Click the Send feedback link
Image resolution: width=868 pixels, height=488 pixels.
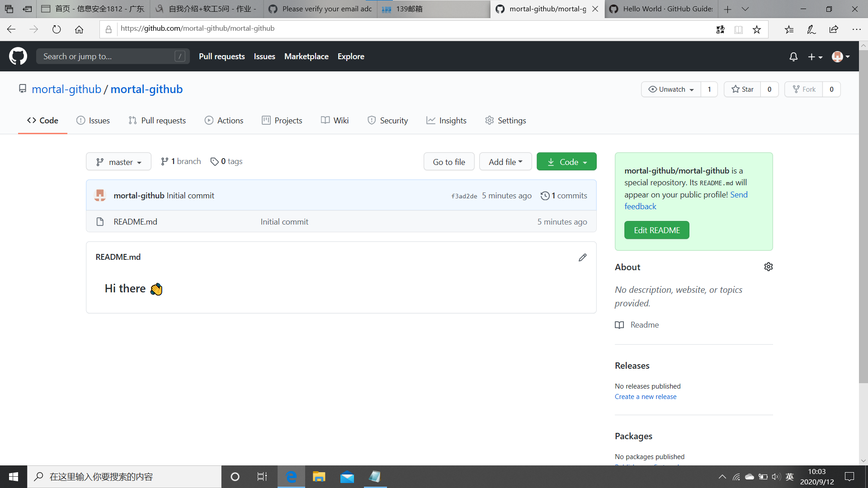[686, 201]
